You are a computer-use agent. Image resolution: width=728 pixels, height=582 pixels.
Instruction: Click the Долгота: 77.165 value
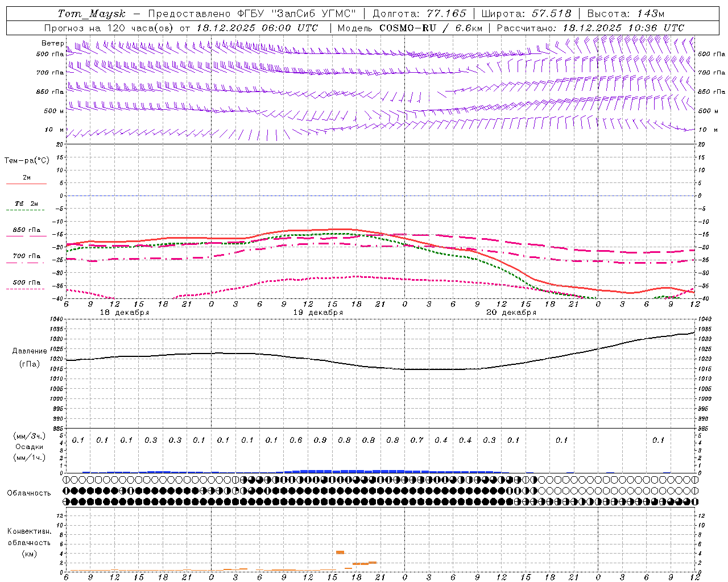pyautogui.click(x=419, y=14)
